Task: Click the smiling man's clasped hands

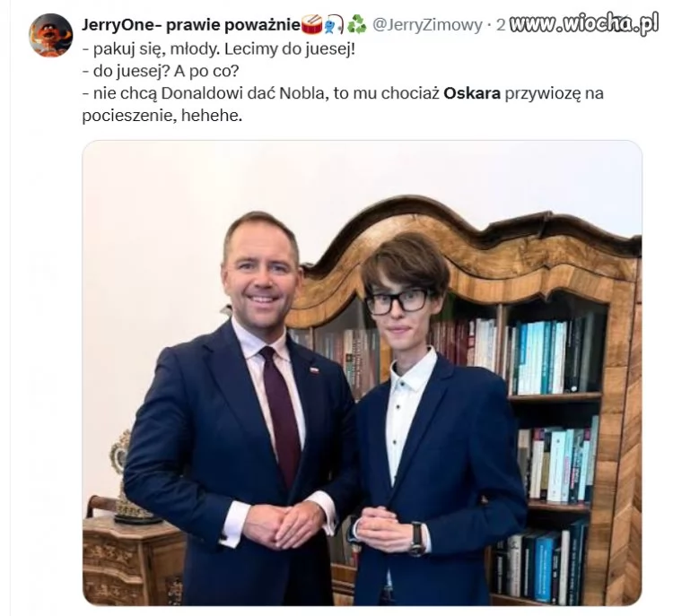Action: 282,525
